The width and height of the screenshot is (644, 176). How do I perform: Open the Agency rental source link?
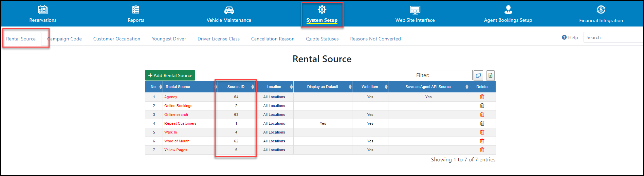coord(171,97)
